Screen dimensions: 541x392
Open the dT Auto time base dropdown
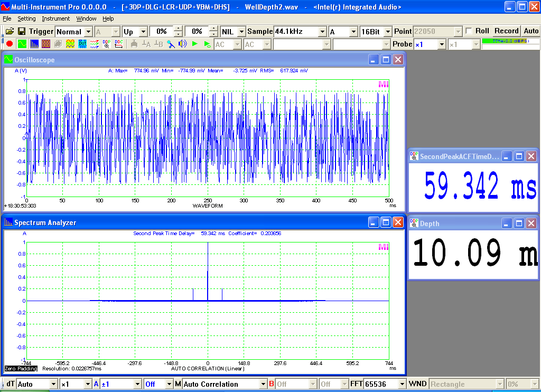53,384
